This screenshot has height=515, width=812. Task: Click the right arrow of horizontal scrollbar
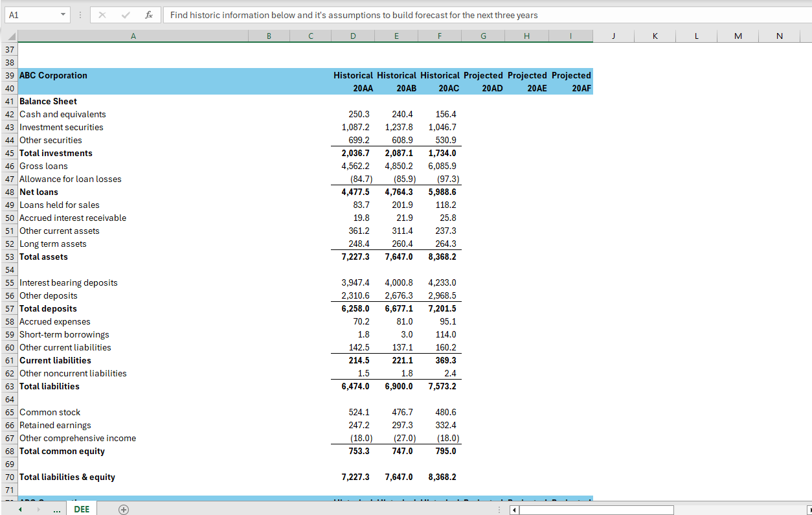pos(807,510)
